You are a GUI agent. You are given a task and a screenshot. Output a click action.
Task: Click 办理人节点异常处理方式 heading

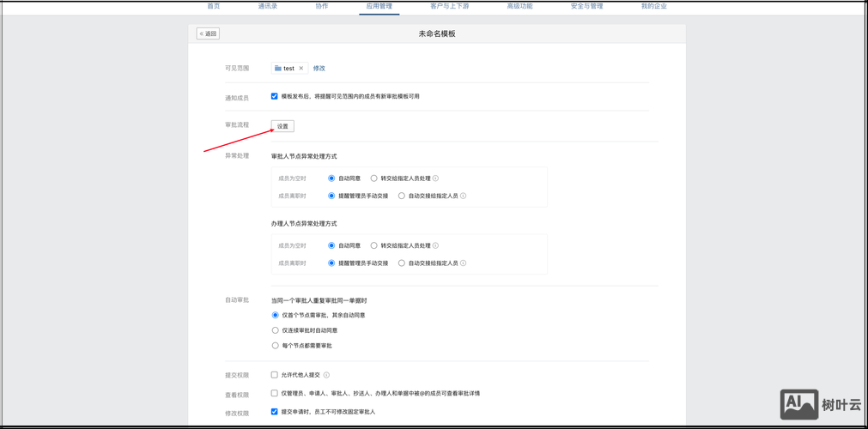point(304,224)
